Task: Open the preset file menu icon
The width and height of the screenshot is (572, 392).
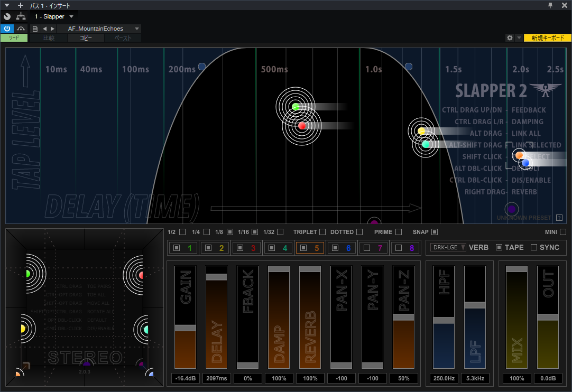Action: click(x=35, y=29)
